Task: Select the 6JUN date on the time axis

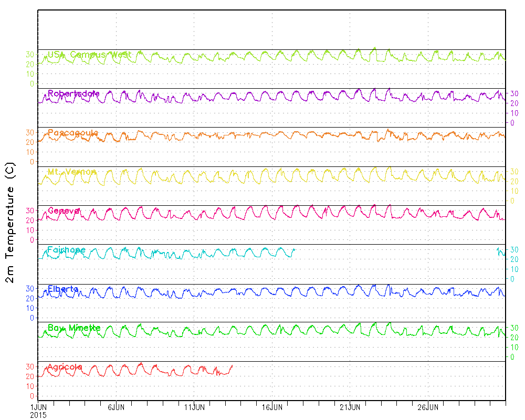Action: coord(115,407)
